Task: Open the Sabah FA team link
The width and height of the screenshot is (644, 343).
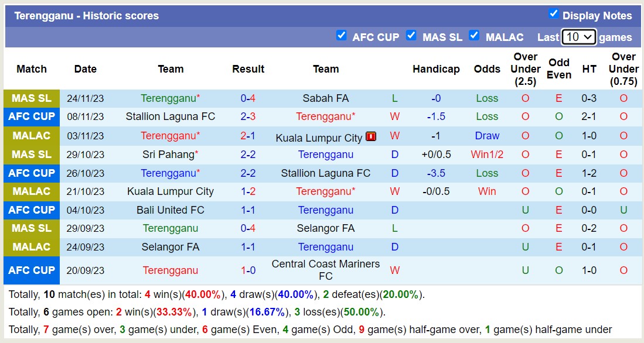Action: pos(325,98)
